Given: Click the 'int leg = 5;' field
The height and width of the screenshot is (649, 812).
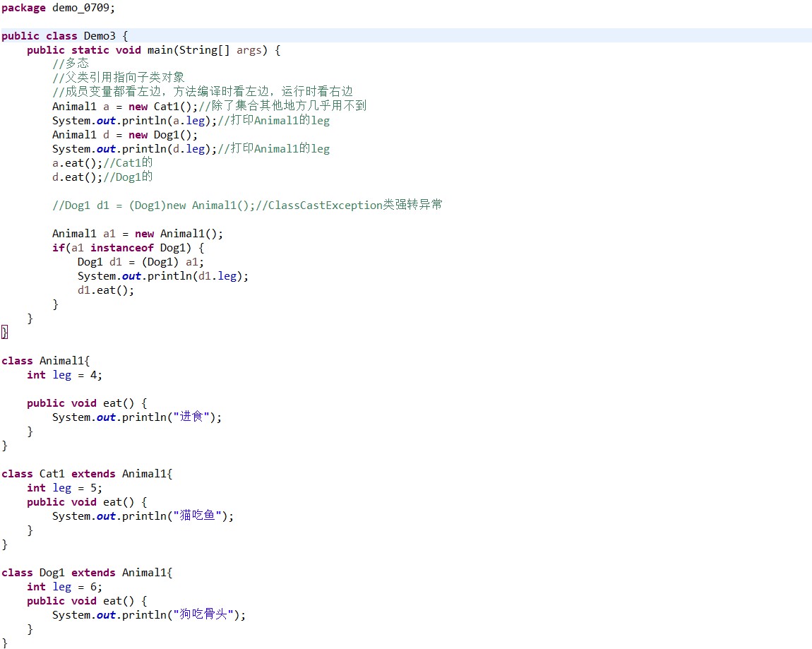Looking at the screenshot, I should (x=64, y=489).
